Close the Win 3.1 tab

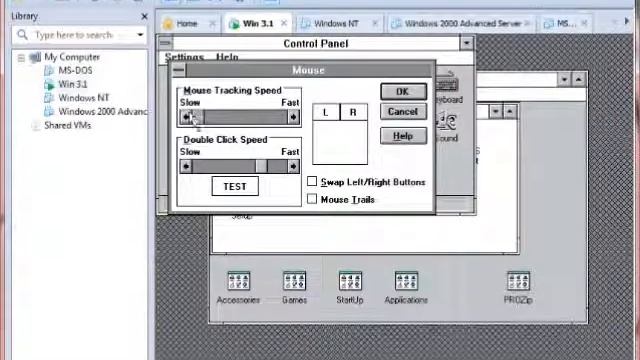(284, 23)
